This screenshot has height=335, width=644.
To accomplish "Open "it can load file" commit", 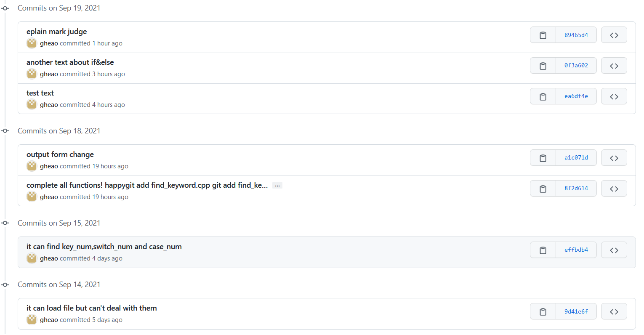I will (x=91, y=308).
